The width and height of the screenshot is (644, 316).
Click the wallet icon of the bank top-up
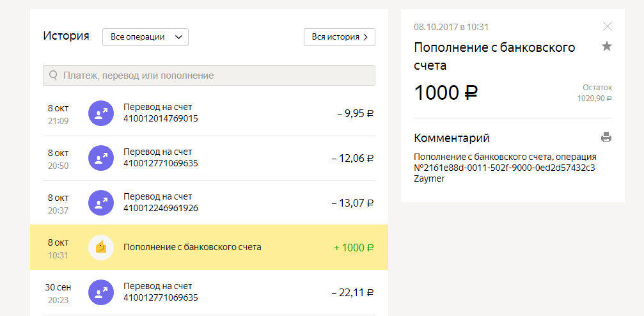point(101,248)
